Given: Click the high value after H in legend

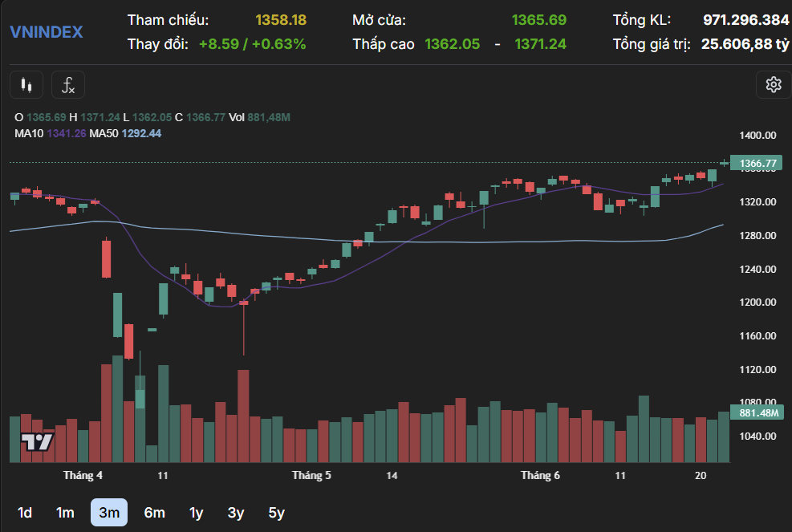Looking at the screenshot, I should (x=100, y=117).
